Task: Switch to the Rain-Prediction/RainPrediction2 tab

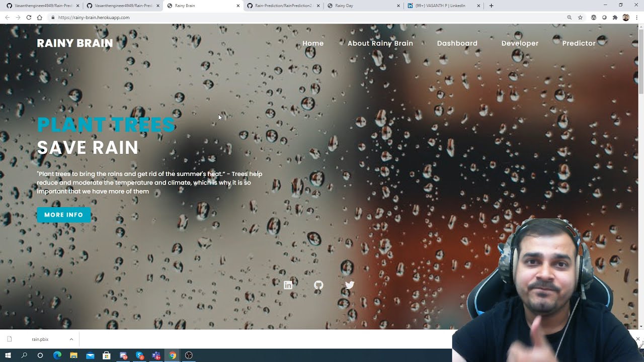Action: tap(283, 6)
